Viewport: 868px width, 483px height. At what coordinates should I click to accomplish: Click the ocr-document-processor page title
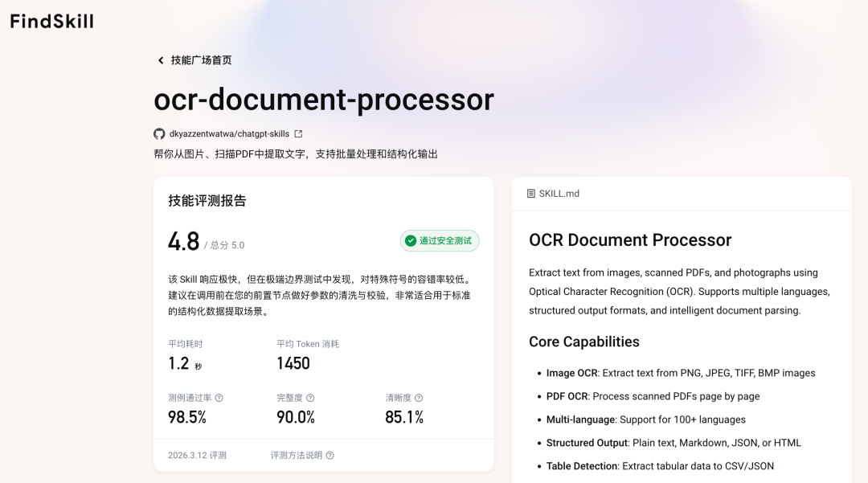pos(324,100)
